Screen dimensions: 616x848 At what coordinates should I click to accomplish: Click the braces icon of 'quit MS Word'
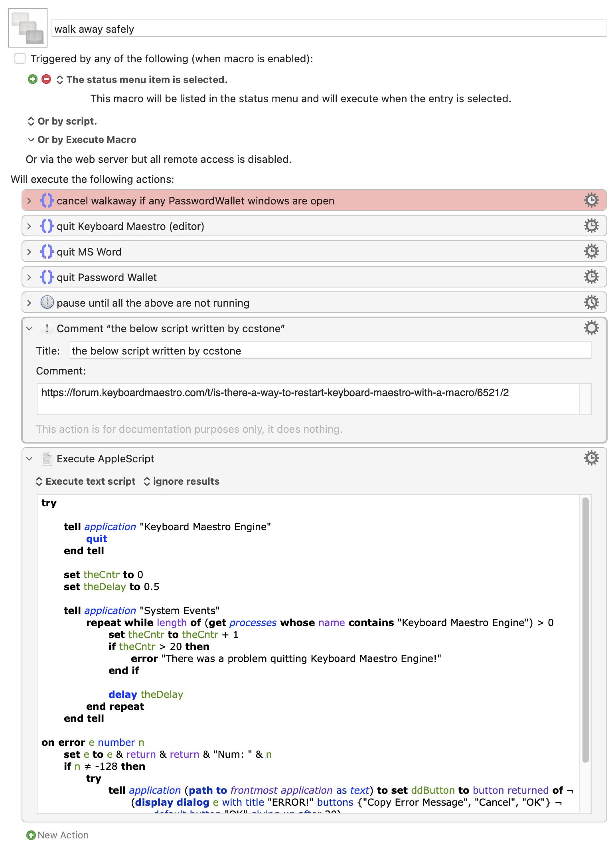pos(47,252)
